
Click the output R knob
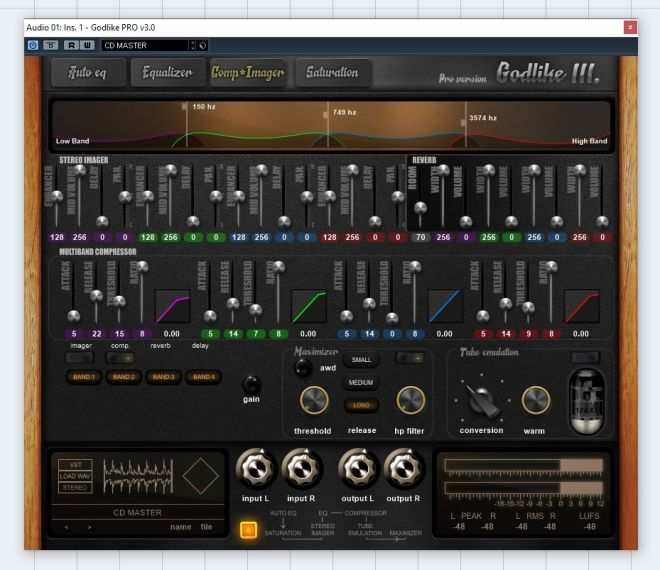pos(403,469)
